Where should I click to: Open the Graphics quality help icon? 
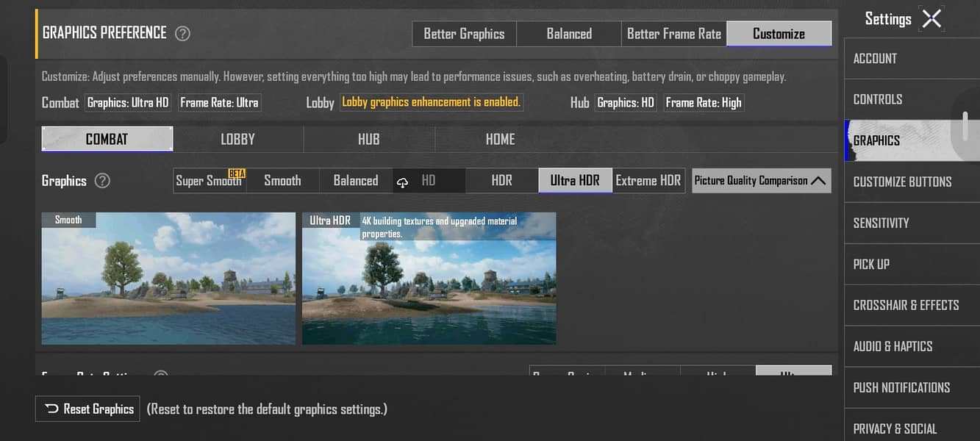pos(102,181)
